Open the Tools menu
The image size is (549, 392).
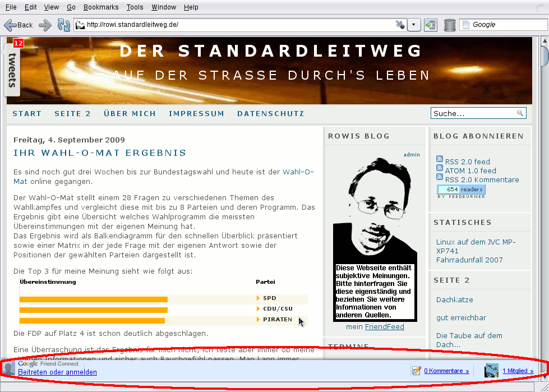[135, 7]
